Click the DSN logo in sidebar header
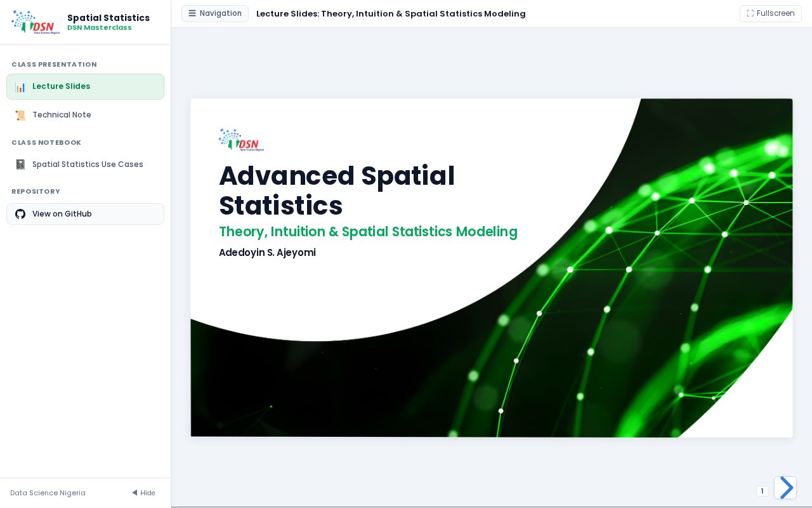 pos(36,22)
